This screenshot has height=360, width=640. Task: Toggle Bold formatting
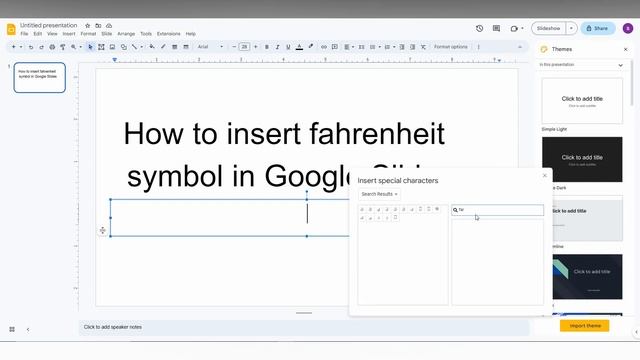coord(267,47)
